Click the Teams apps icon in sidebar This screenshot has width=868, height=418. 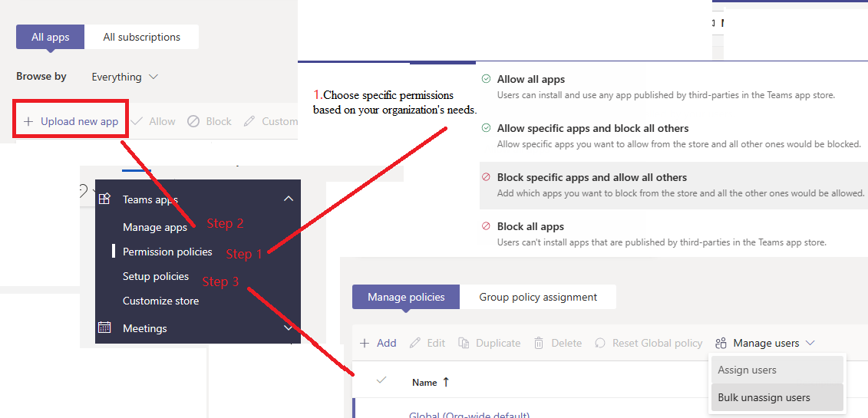coord(104,199)
